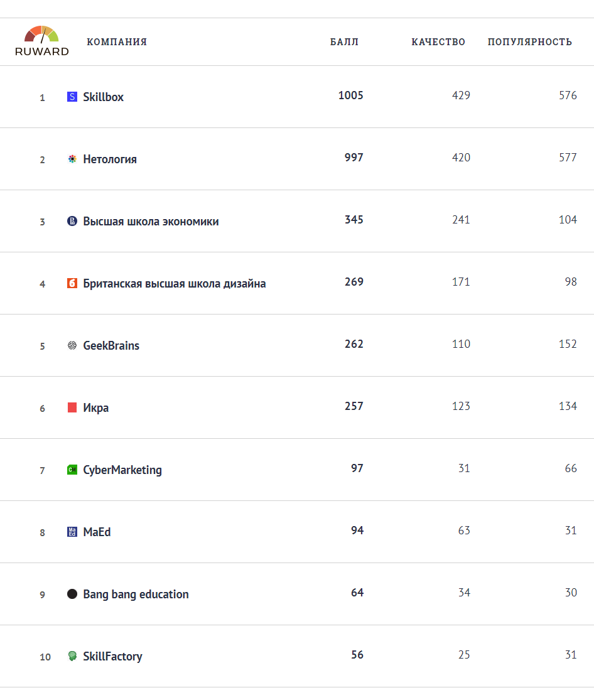Click the red Икра logo icon
This screenshot has width=594, height=700.
(72, 407)
